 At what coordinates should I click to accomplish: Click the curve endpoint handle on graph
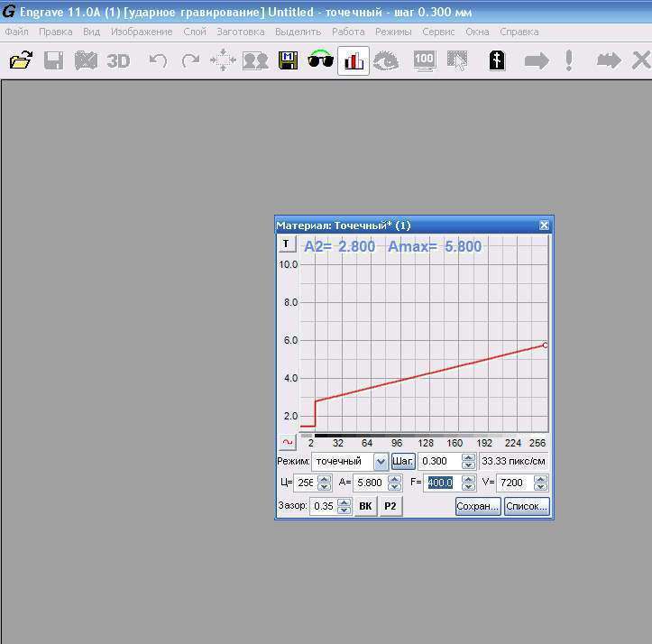point(545,345)
